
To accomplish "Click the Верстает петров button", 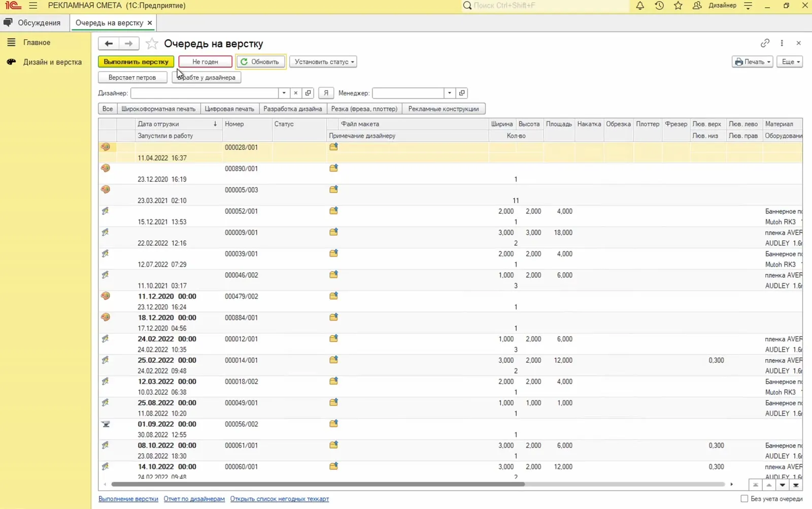I will pos(132,78).
